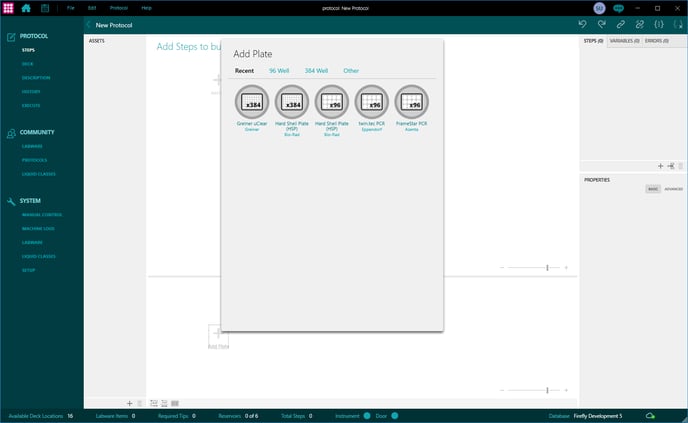Open the chat feedback bubble icon

[619, 8]
